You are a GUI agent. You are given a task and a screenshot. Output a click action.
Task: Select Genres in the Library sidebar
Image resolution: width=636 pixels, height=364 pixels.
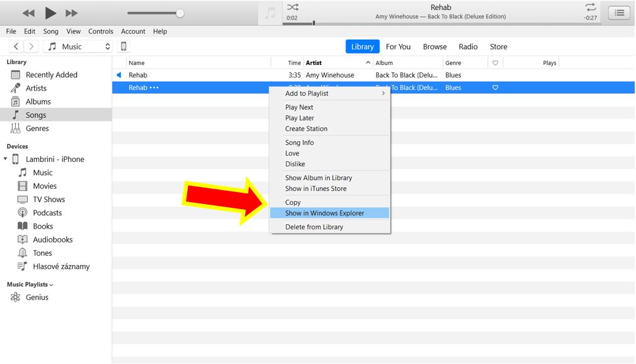[56, 128]
